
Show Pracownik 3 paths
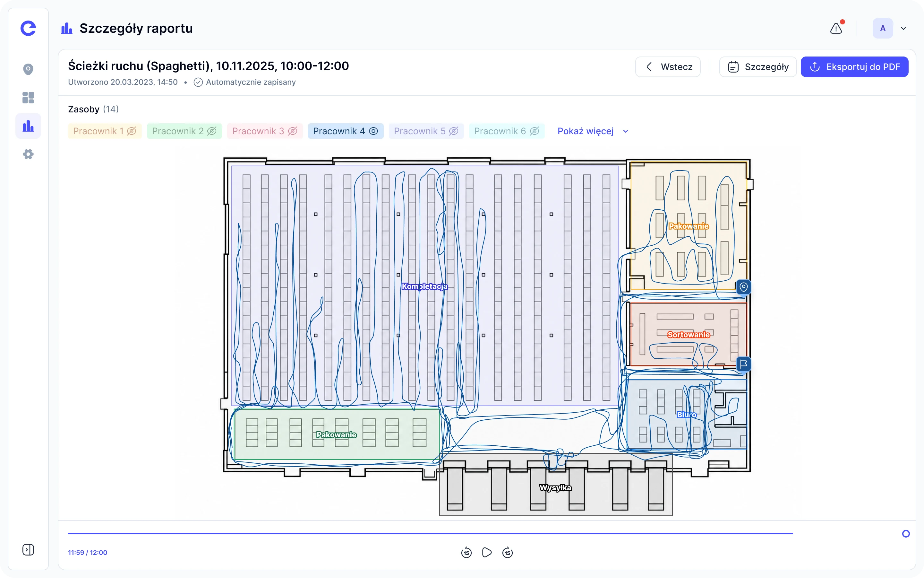tap(265, 131)
